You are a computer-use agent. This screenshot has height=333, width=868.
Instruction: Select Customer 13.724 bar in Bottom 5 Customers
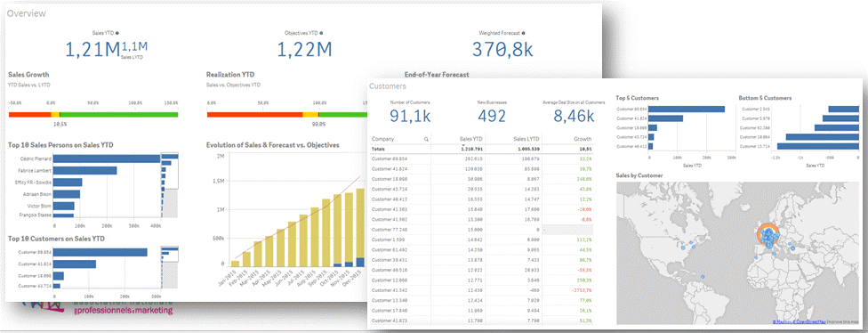(x=817, y=146)
